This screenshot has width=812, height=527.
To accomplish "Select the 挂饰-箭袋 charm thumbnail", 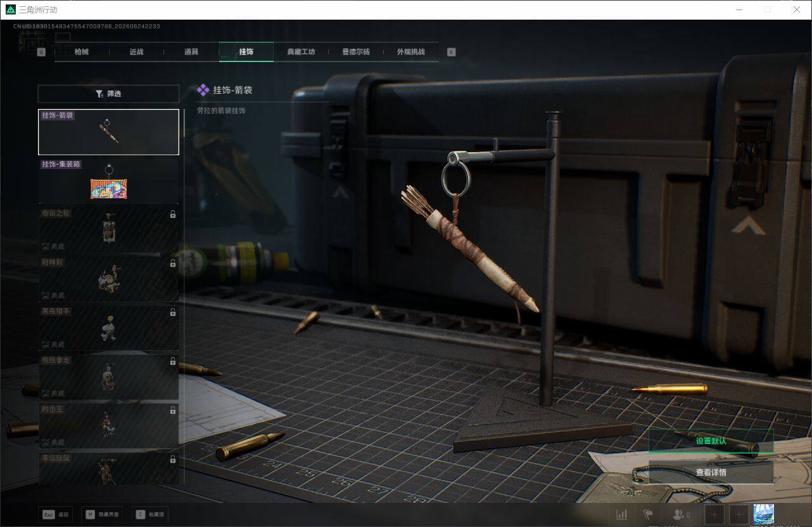I will (x=108, y=132).
